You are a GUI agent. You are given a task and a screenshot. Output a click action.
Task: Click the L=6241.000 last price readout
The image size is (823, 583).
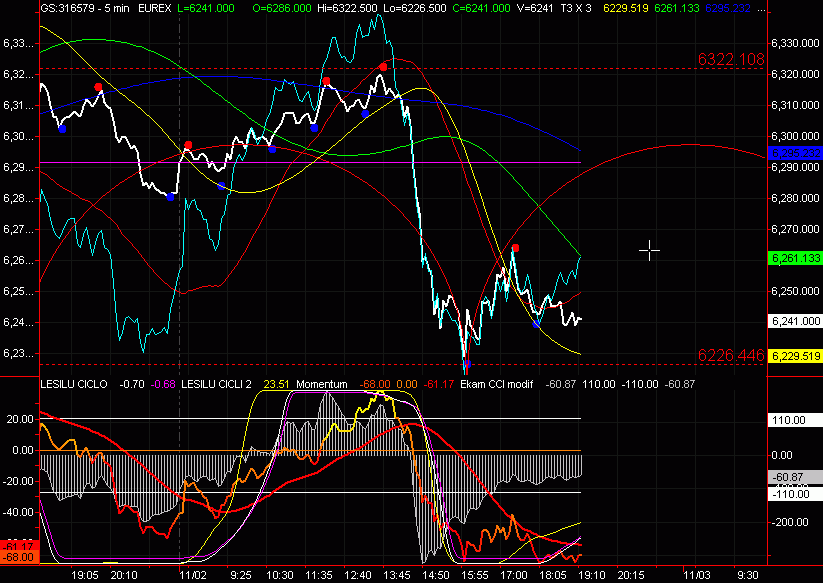[x=206, y=8]
